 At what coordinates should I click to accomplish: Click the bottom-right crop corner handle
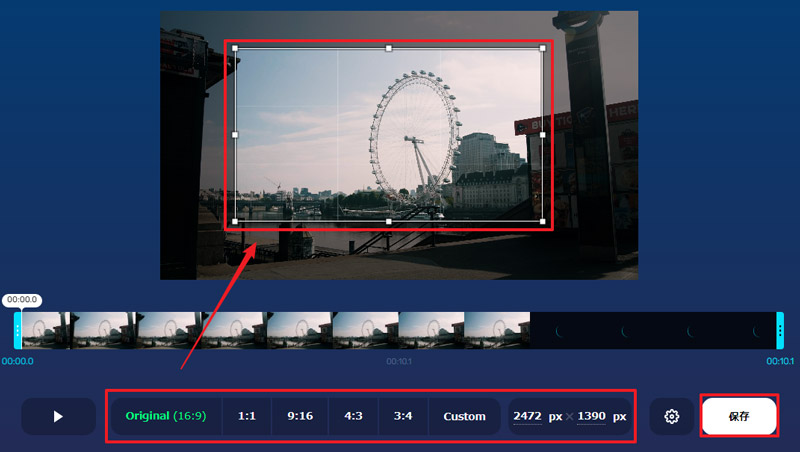tap(543, 221)
